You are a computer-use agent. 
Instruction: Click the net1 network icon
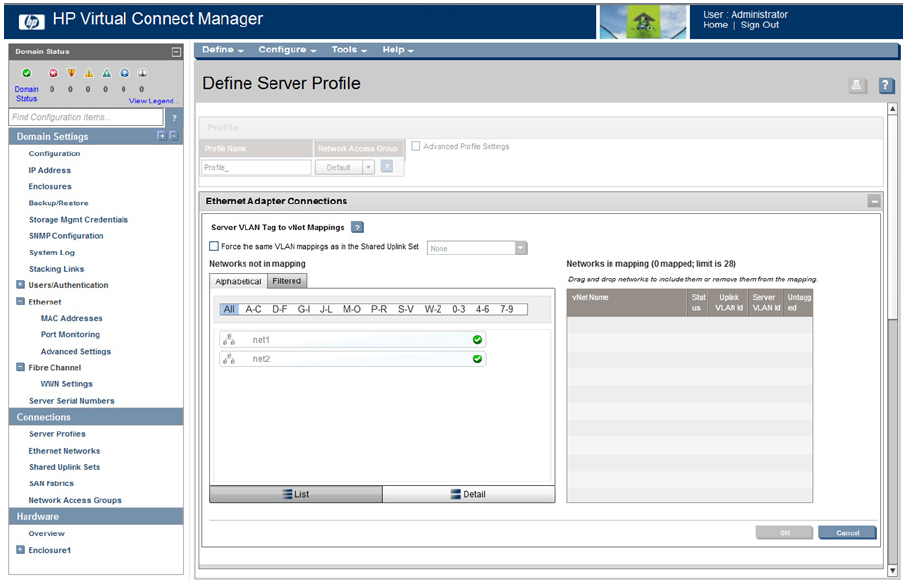click(228, 340)
